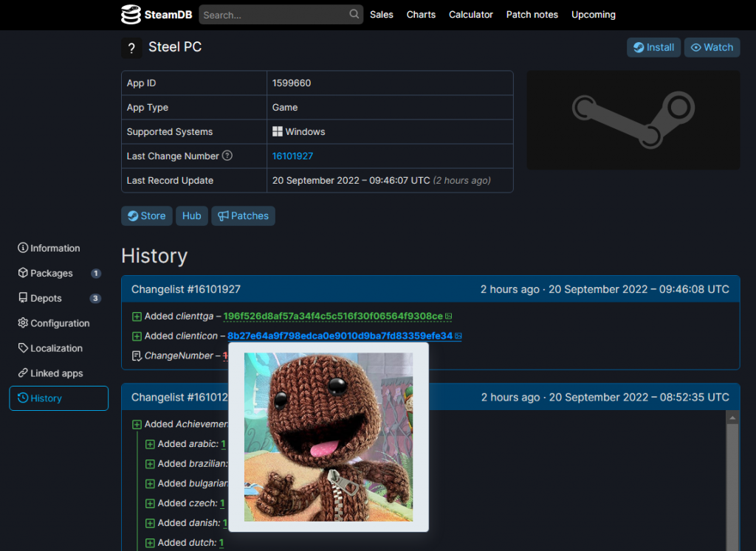Click the Steel PC question mark app icon
Viewport: 756px width, 551px height.
coord(131,48)
